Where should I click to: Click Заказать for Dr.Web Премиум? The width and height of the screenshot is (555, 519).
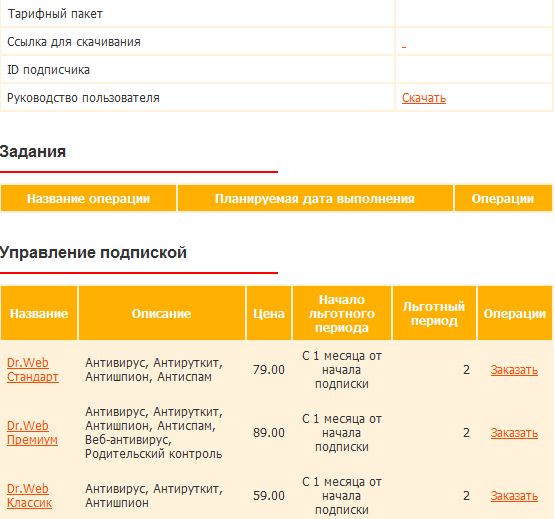point(514,433)
